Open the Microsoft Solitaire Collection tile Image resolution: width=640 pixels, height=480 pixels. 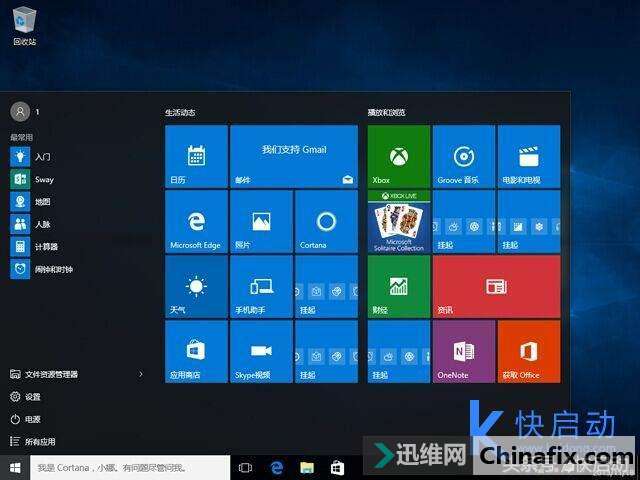point(399,221)
